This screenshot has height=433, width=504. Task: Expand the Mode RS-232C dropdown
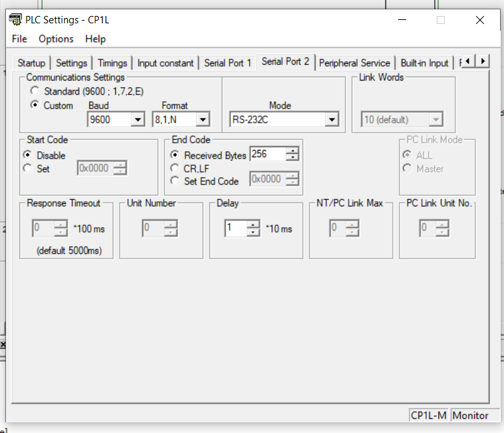[332, 120]
